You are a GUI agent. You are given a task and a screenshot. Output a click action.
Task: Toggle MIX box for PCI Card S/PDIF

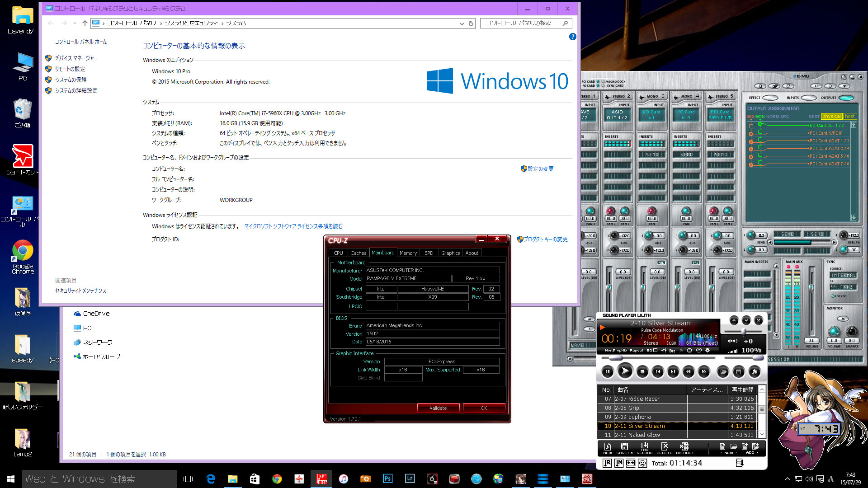(751, 134)
